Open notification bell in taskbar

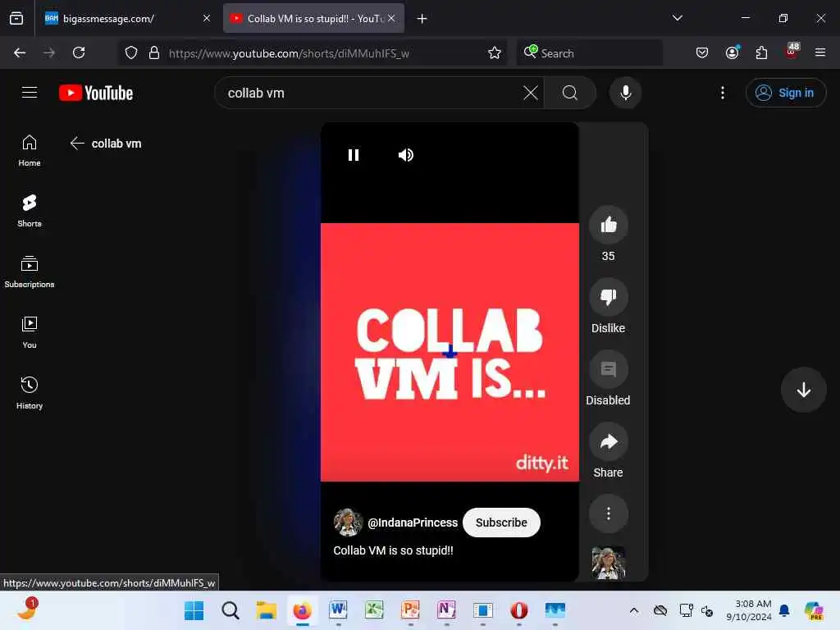coord(784,610)
